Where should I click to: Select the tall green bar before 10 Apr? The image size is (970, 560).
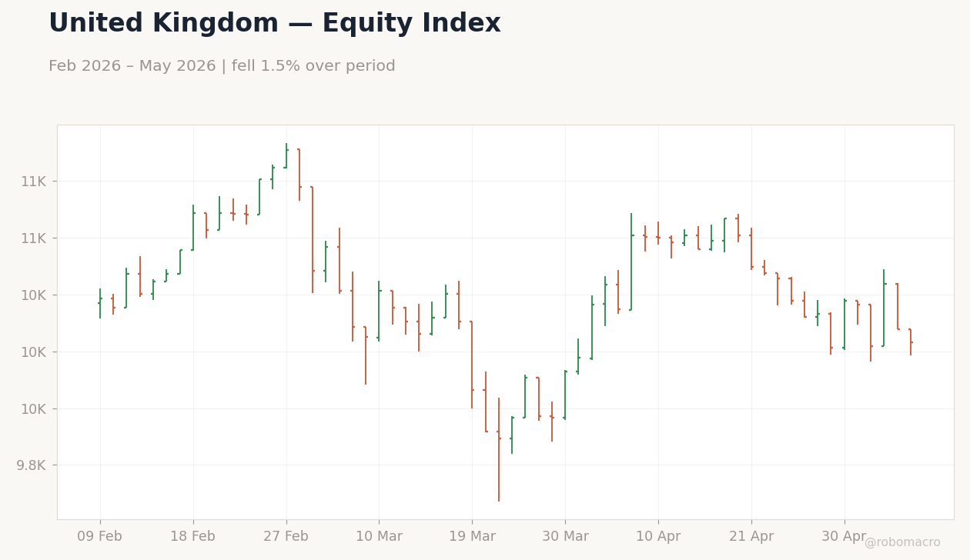click(631, 262)
